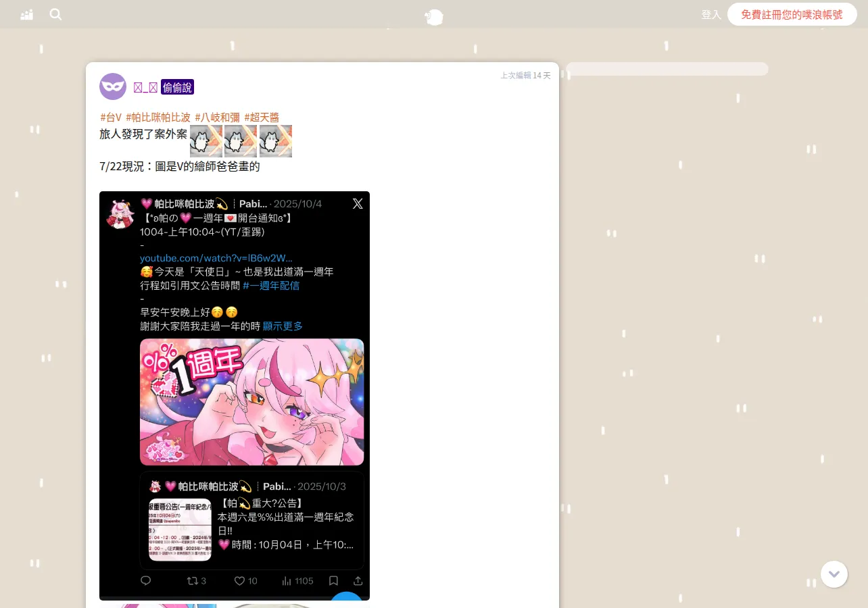Open the #八岐和彌 hashtag
The height and width of the screenshot is (608, 868).
[217, 117]
